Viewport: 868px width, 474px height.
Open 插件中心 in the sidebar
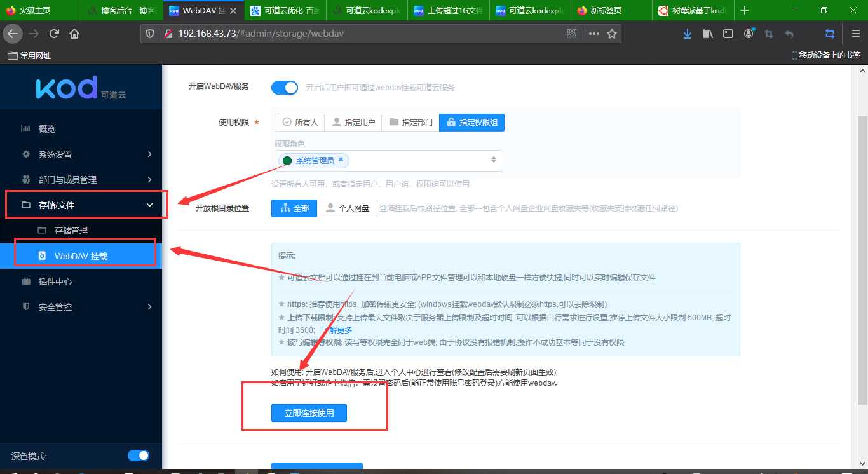tap(81, 281)
